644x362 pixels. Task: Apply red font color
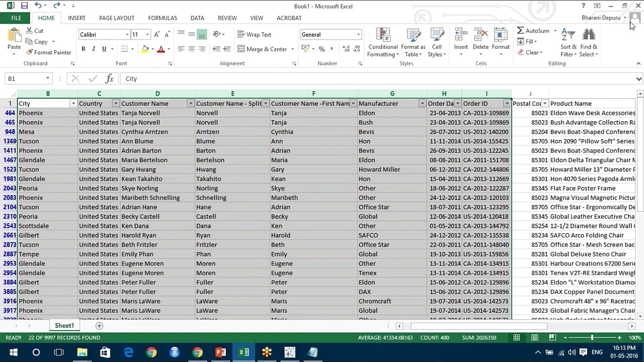(161, 49)
